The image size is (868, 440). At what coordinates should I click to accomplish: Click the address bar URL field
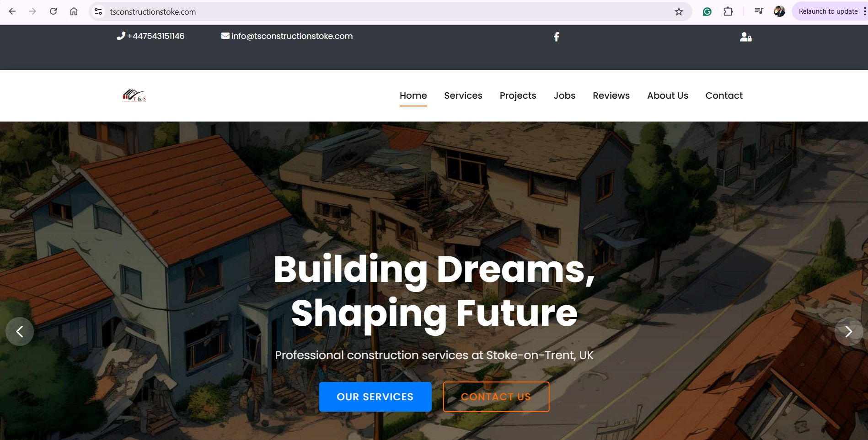click(x=384, y=11)
